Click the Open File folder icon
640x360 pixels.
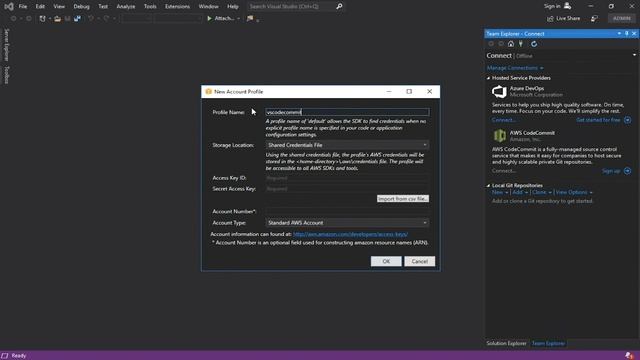[x=58, y=18]
